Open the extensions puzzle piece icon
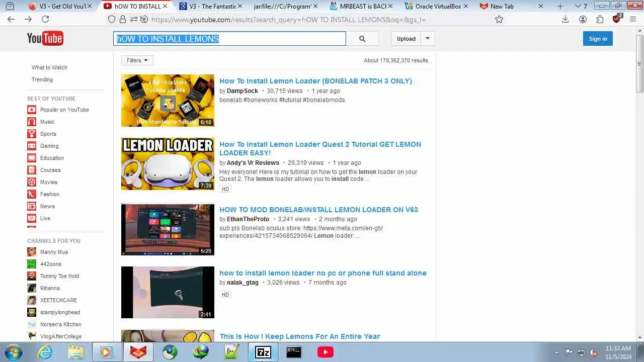 [600, 19]
